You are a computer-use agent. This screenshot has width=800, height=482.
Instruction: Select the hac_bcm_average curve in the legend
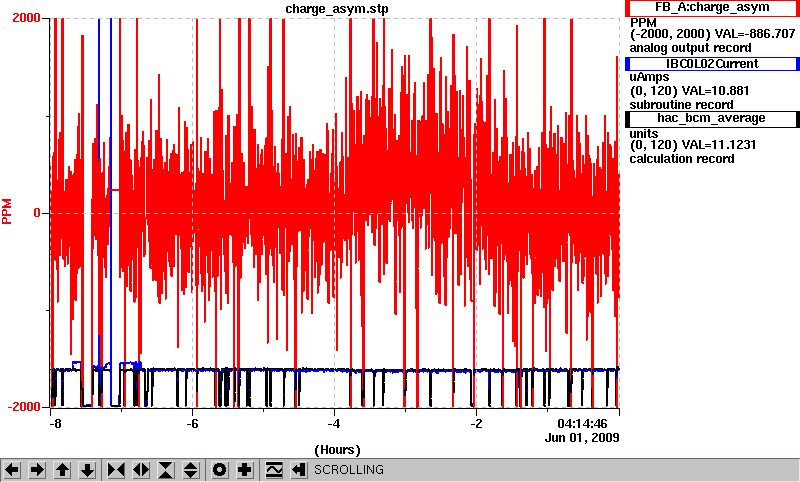pyautogui.click(x=712, y=119)
